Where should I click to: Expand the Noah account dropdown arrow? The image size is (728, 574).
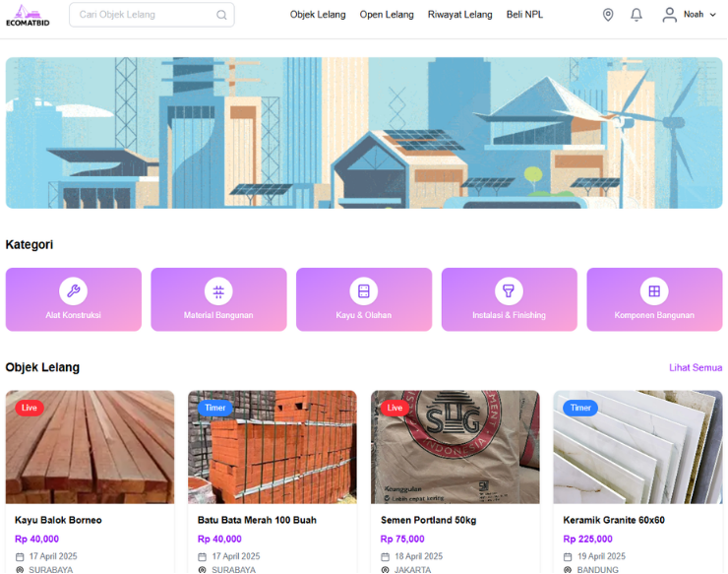click(712, 15)
